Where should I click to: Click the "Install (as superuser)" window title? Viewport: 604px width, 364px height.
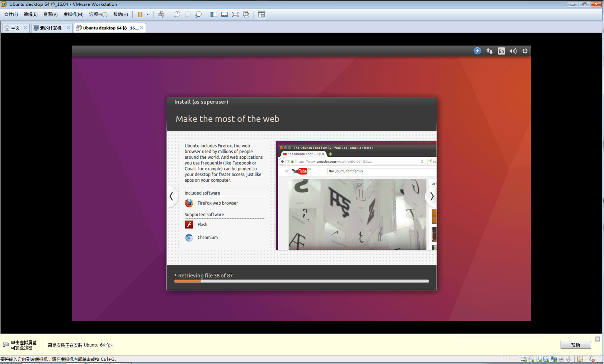click(x=201, y=102)
